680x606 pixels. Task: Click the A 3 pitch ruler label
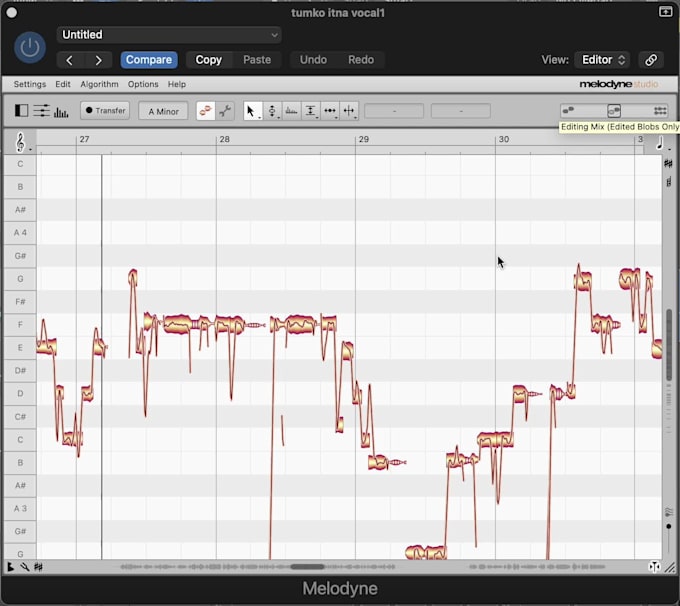[x=20, y=508]
